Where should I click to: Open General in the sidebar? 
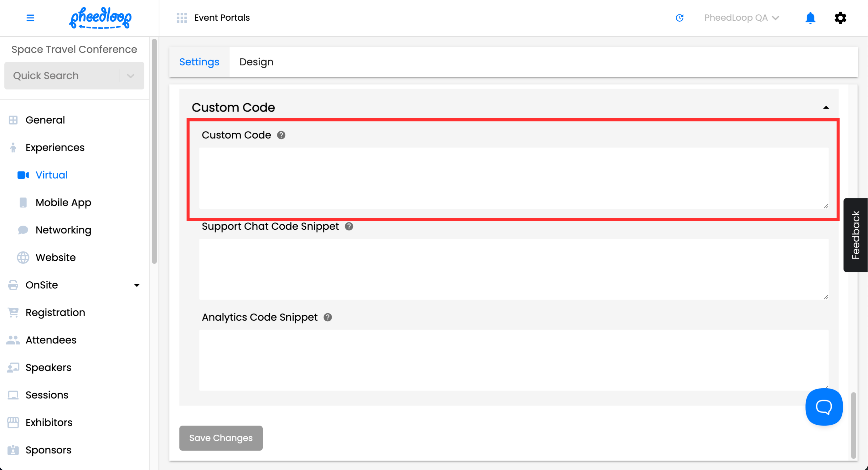coord(45,120)
